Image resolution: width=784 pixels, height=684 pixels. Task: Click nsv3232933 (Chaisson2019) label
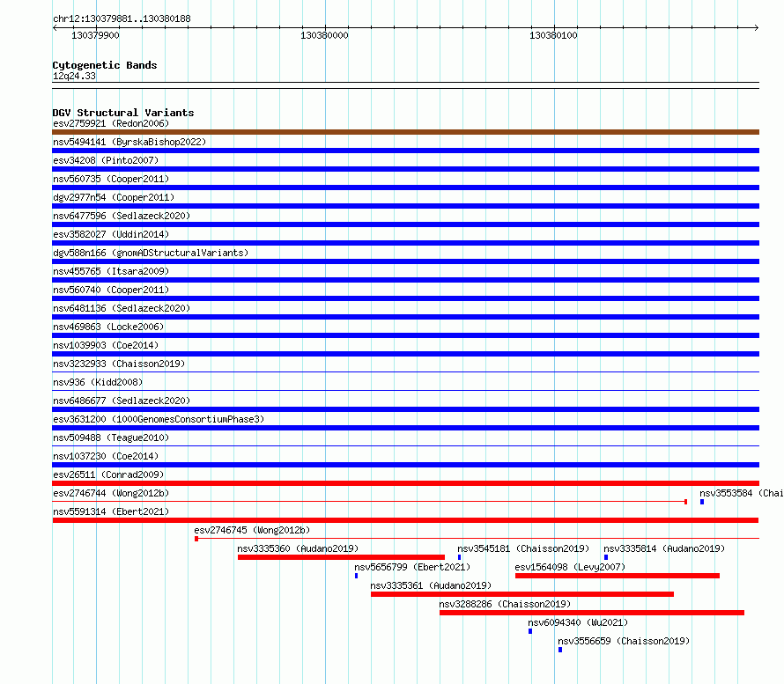tap(119, 364)
